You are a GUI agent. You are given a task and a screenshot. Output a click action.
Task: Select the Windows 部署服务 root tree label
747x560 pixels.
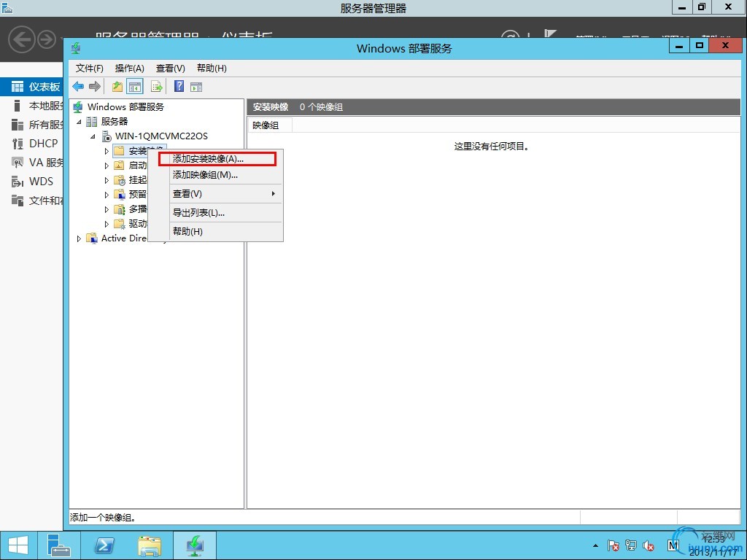coord(125,107)
